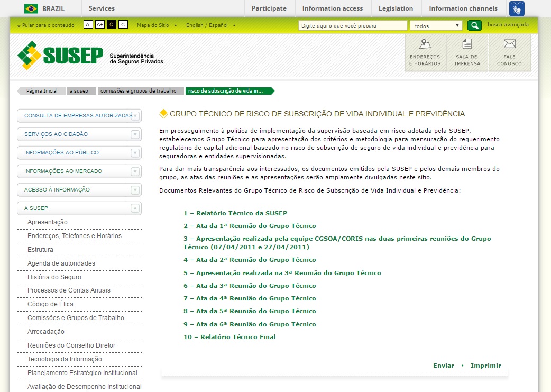Open Ata da 5ª Reunião link
This screenshot has width=551, height=392.
[250, 311]
